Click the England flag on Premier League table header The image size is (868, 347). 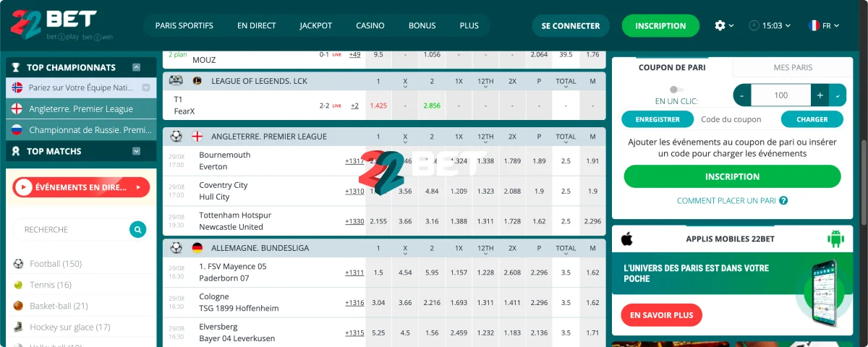(197, 136)
